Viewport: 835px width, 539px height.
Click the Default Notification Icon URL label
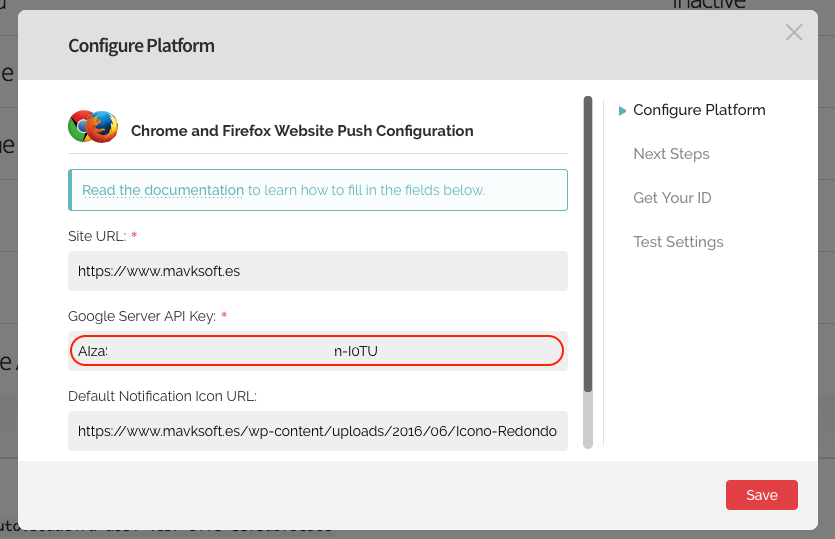point(162,396)
